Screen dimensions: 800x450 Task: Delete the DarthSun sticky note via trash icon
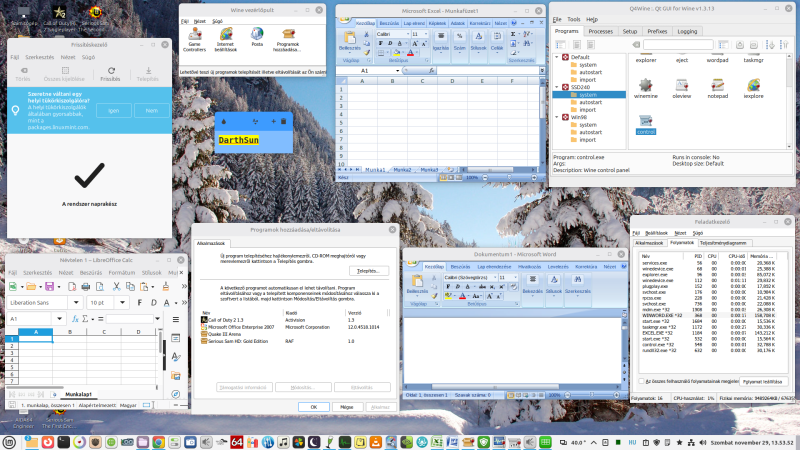pos(284,121)
